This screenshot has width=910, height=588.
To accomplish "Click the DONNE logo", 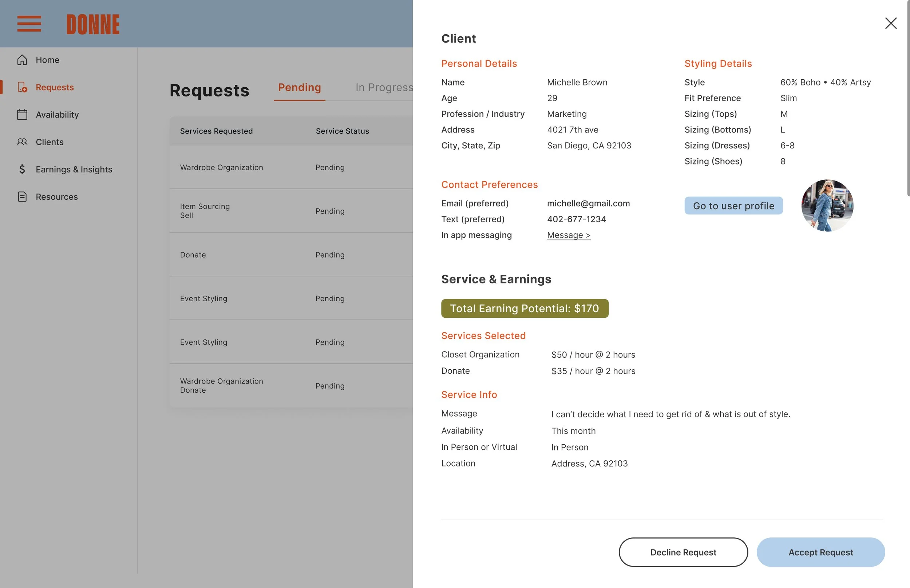I will pos(93,24).
